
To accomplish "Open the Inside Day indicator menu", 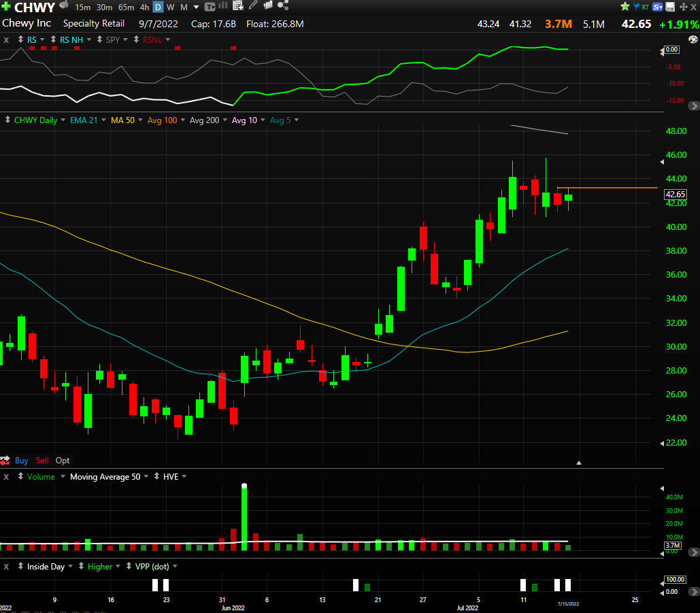I will [x=70, y=567].
